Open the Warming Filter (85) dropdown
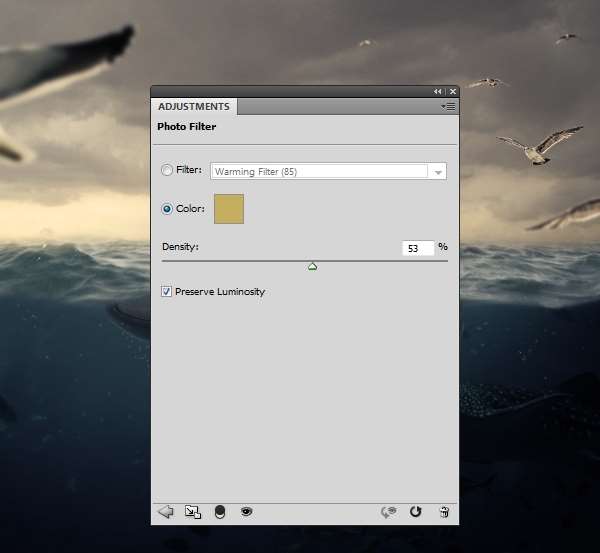The width and height of the screenshot is (600, 553). (x=319, y=172)
